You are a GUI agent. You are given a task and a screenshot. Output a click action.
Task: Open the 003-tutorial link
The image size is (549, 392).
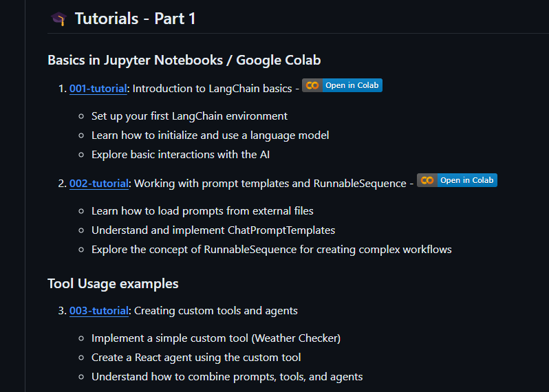point(98,311)
